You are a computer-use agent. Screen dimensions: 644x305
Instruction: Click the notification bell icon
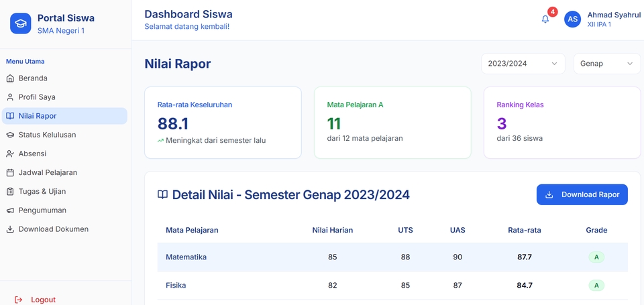click(545, 19)
